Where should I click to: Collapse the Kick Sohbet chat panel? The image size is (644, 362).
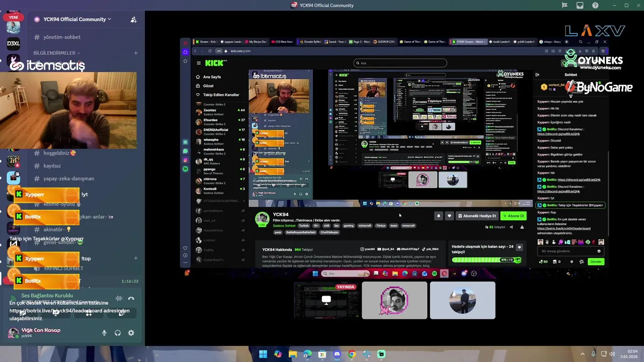point(537,74)
